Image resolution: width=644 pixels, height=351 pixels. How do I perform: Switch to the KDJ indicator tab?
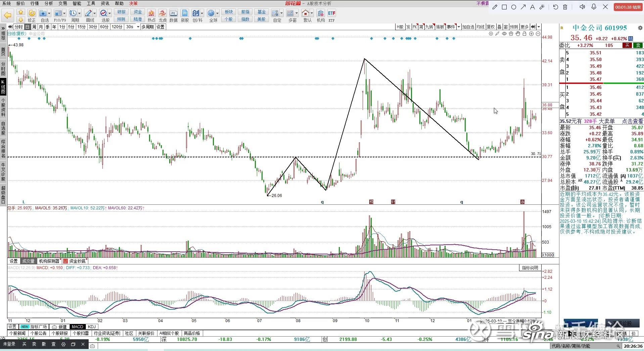(x=92, y=327)
